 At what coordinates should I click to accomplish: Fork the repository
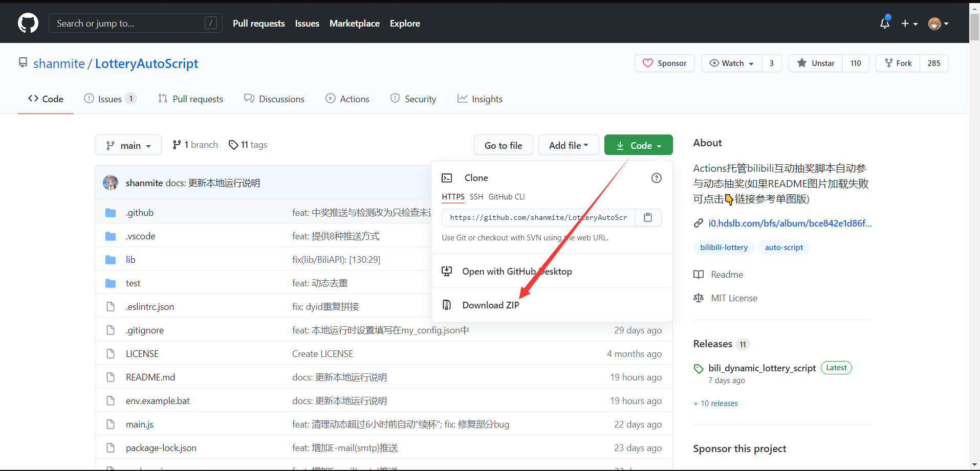pos(898,63)
